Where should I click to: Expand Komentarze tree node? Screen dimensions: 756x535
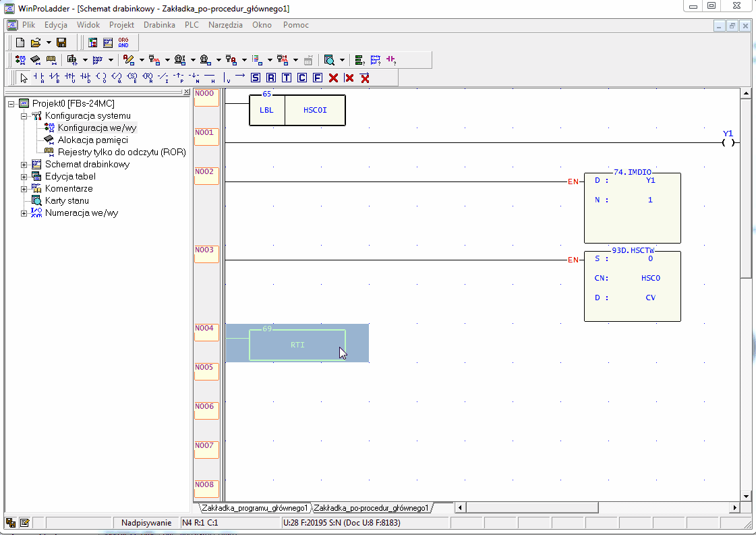(24, 189)
